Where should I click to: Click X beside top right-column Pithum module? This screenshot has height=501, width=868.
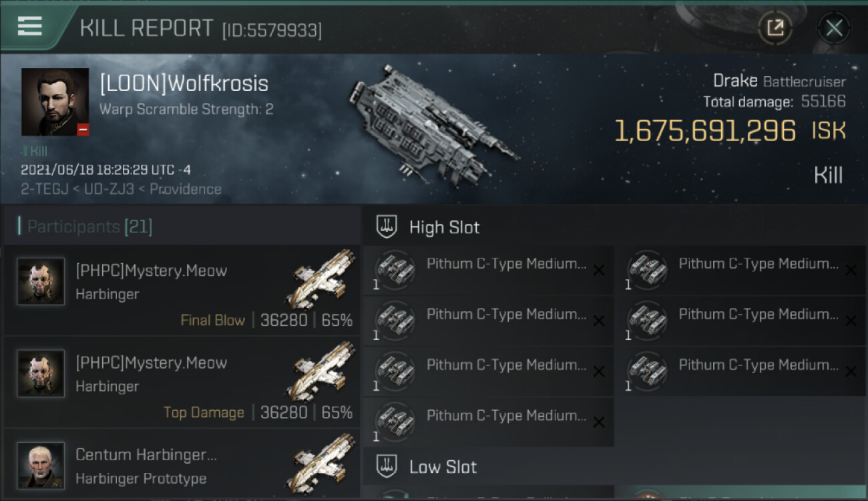point(851,271)
